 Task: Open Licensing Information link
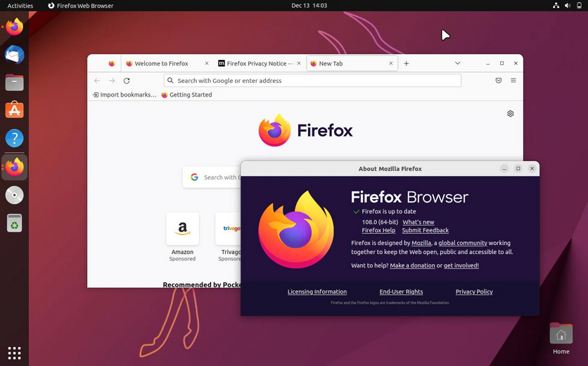pos(317,291)
